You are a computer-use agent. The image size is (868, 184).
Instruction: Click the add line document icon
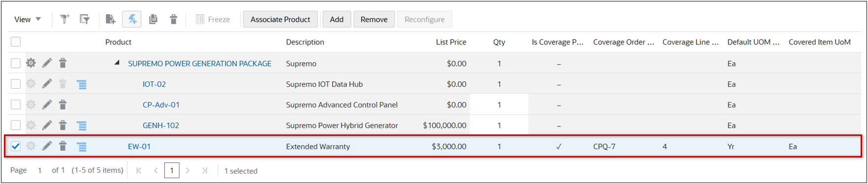coord(110,19)
